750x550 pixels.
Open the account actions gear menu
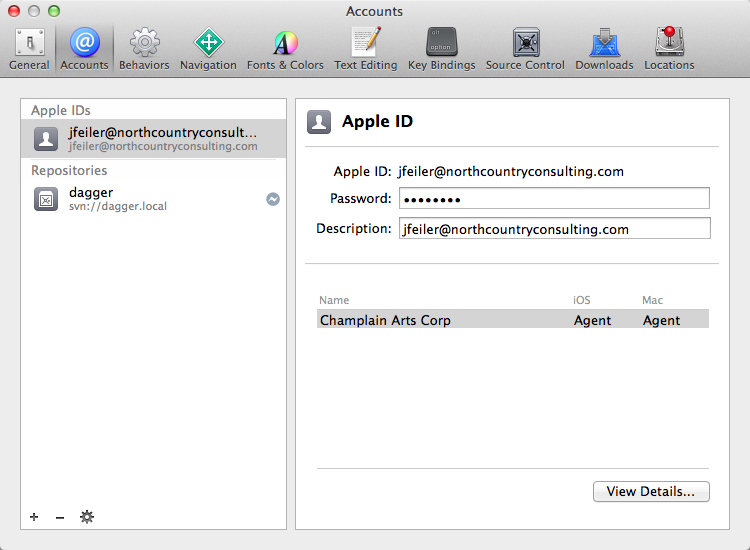point(87,517)
